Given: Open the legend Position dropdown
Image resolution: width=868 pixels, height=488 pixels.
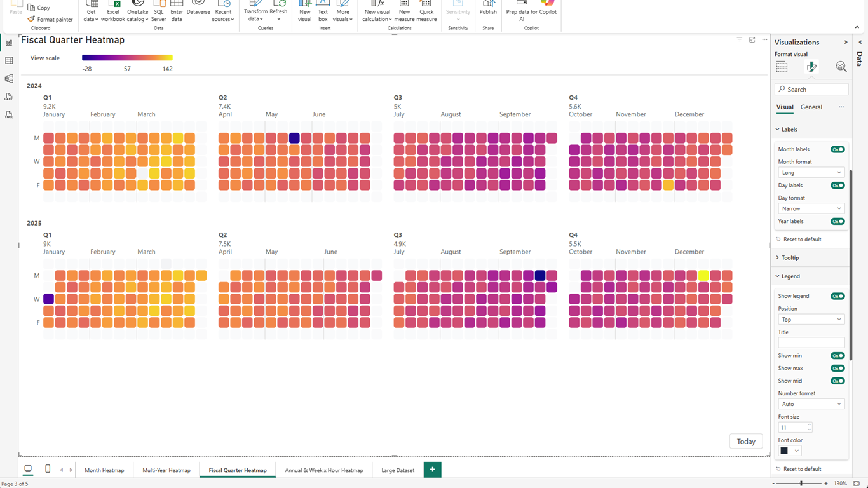Looking at the screenshot, I should click(x=811, y=319).
